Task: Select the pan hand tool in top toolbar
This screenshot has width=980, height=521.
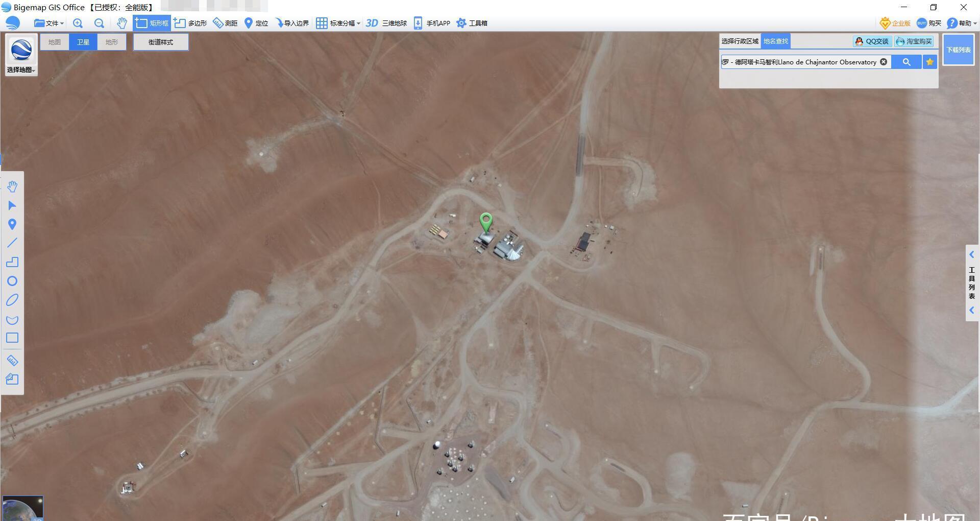Action: point(121,23)
